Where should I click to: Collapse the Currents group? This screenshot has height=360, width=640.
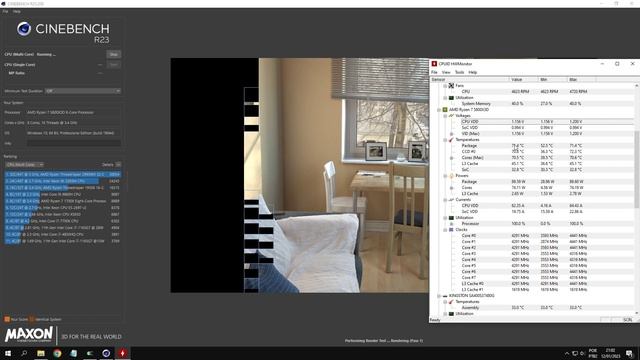445,200
